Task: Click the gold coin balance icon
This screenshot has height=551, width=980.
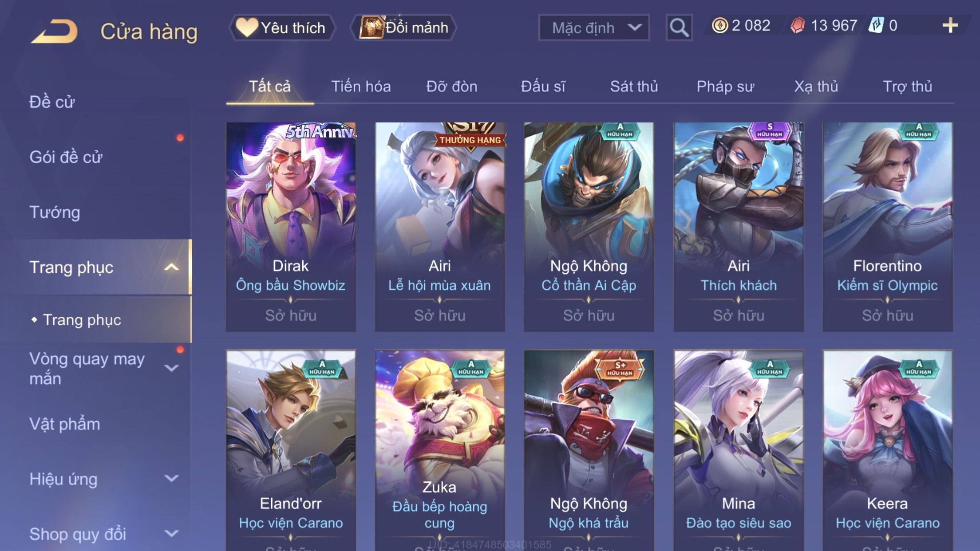Action: pos(720,26)
